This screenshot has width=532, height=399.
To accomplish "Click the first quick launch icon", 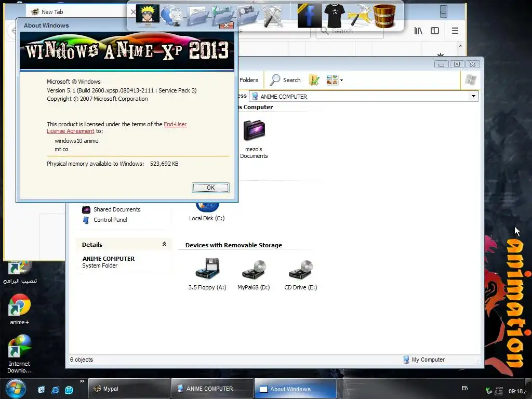I will click(42, 390).
